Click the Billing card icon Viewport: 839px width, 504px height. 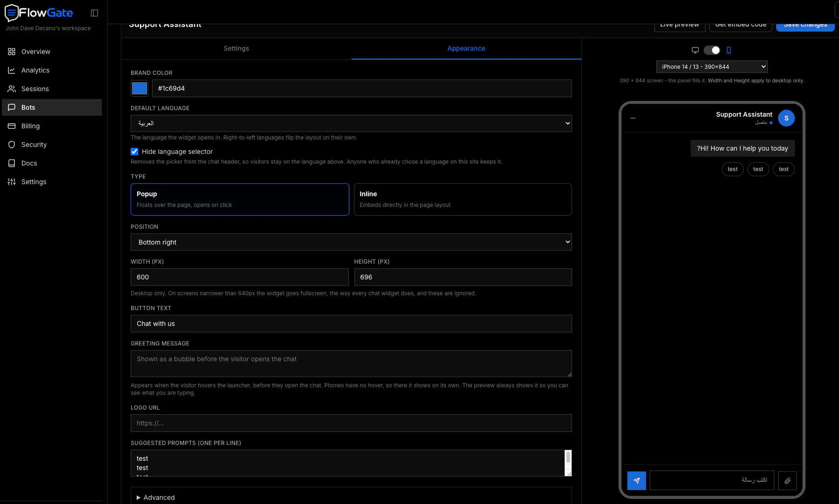pos(12,126)
